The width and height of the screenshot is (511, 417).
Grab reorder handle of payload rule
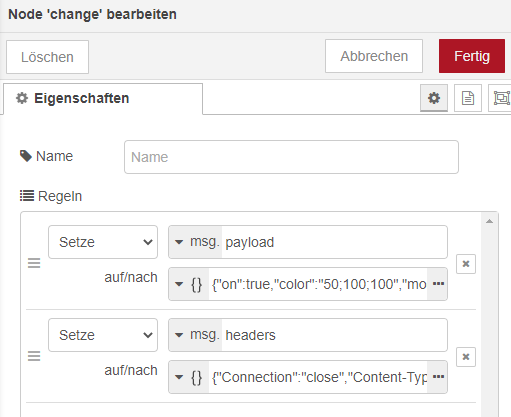pos(34,263)
